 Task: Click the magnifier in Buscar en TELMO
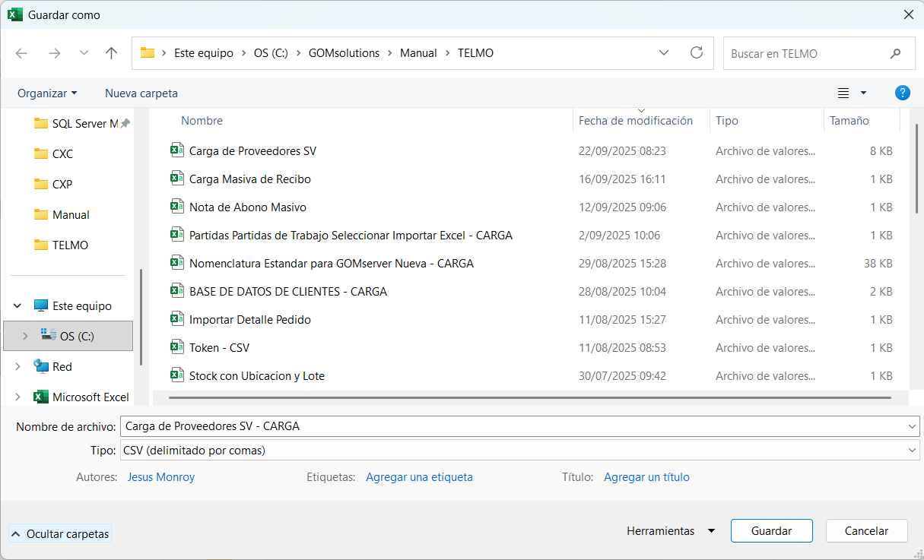(896, 52)
